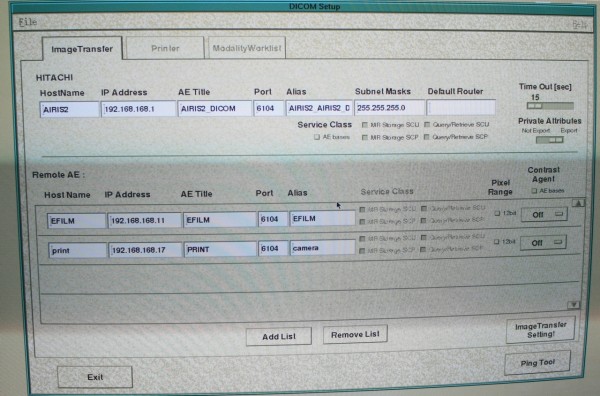600x396 pixels.
Task: Switch the Private Attributes Export slider
Action: (550, 140)
